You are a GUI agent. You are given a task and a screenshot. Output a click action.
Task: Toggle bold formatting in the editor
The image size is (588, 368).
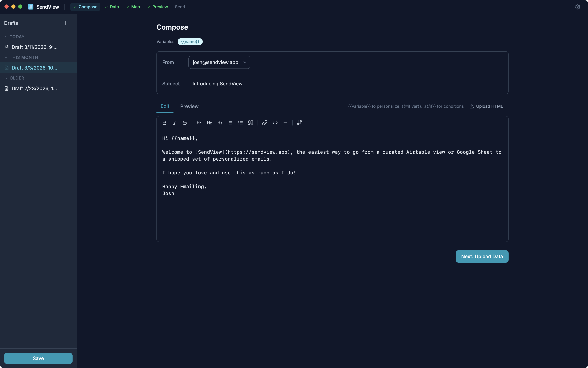tap(164, 123)
